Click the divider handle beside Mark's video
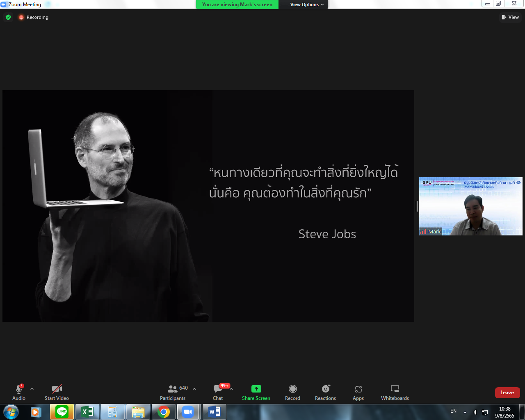 pos(417,206)
